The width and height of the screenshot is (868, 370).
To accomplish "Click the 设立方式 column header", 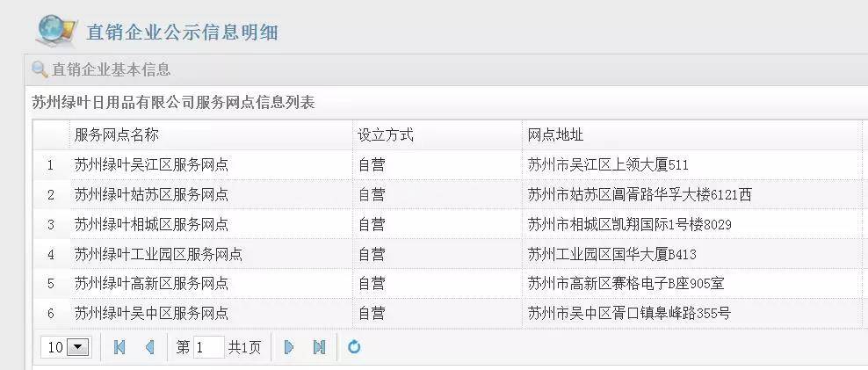I will [x=385, y=135].
